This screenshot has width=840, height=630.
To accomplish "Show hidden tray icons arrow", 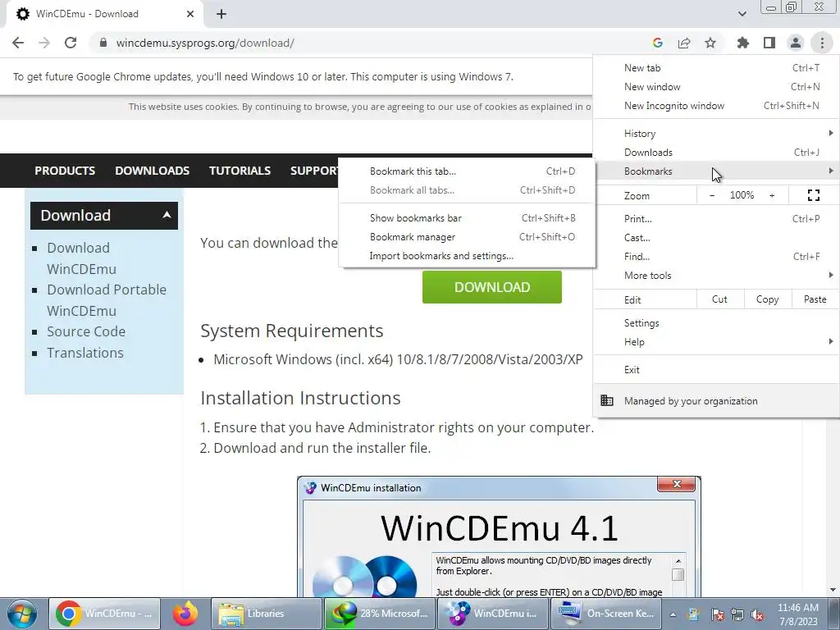I will [x=673, y=614].
